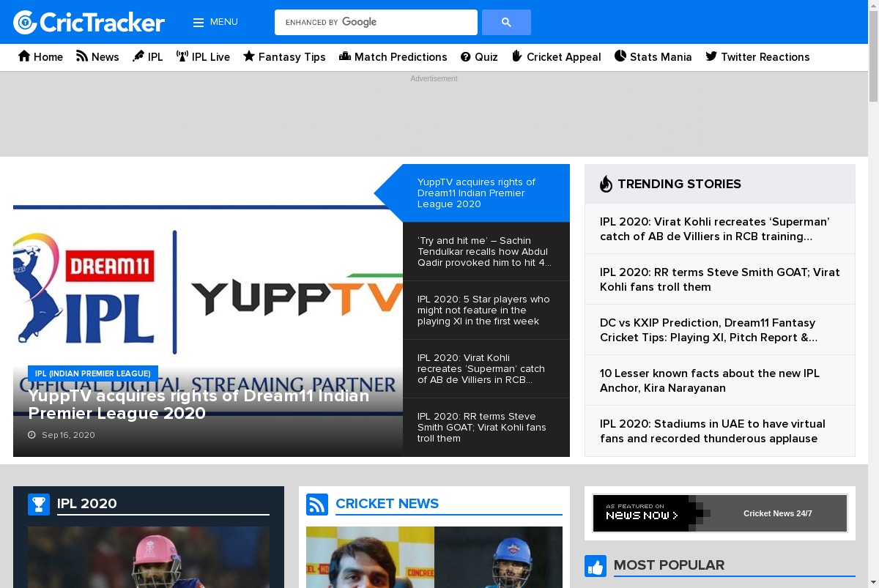Click the Twitter bird icon
The height and width of the screenshot is (588, 879).
711,56
